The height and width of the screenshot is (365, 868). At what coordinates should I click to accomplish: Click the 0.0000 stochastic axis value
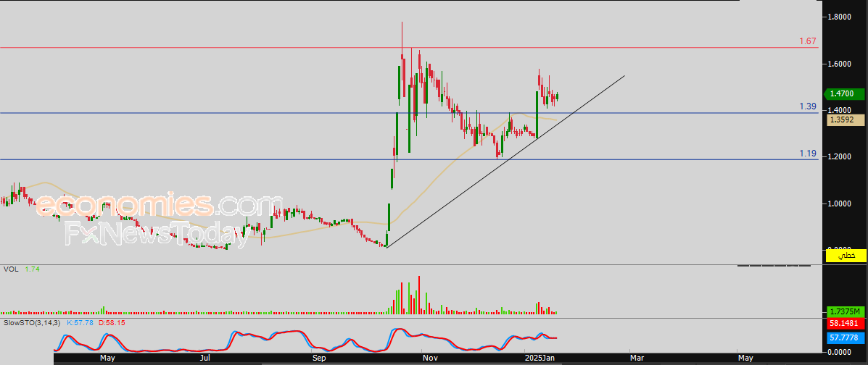pyautogui.click(x=839, y=351)
